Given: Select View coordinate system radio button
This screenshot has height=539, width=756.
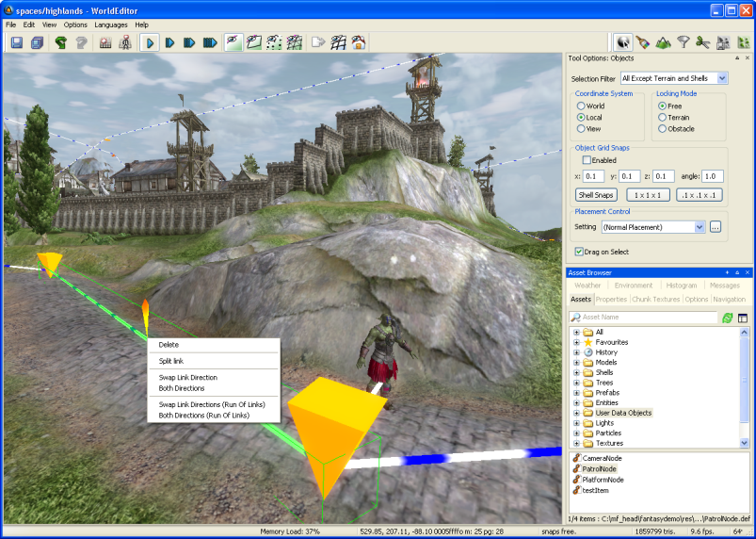Looking at the screenshot, I should (581, 129).
